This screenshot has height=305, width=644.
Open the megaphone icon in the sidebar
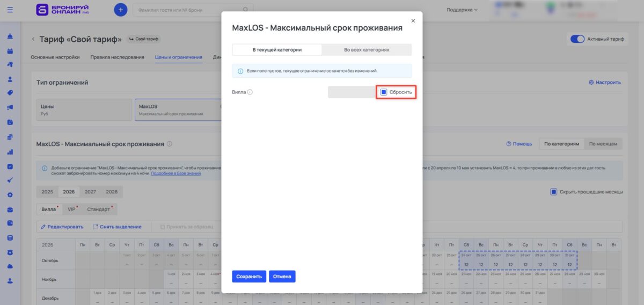pyautogui.click(x=10, y=107)
